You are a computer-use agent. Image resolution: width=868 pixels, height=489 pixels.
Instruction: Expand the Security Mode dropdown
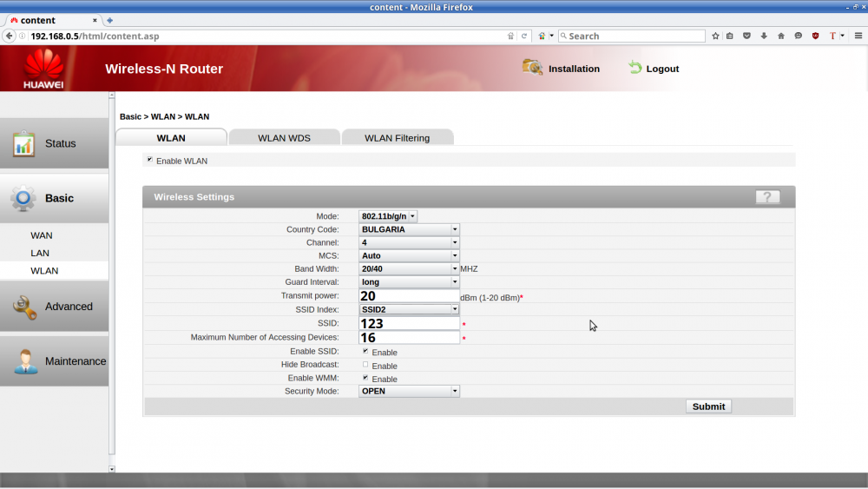409,392
